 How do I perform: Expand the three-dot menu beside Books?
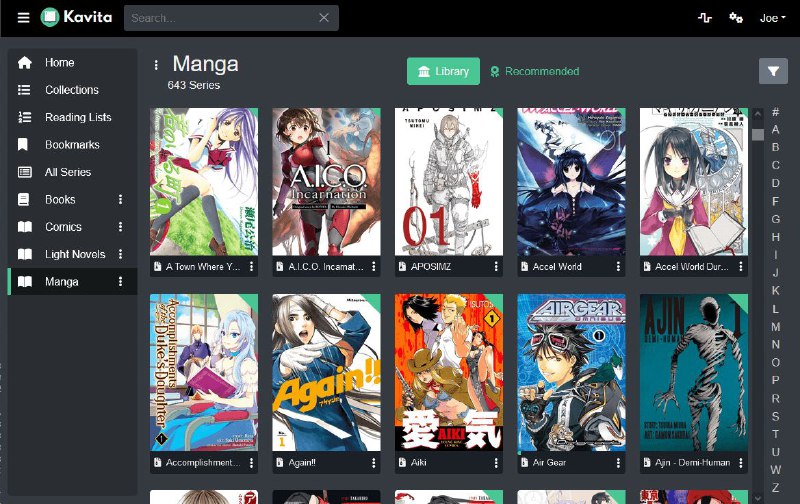point(121,200)
